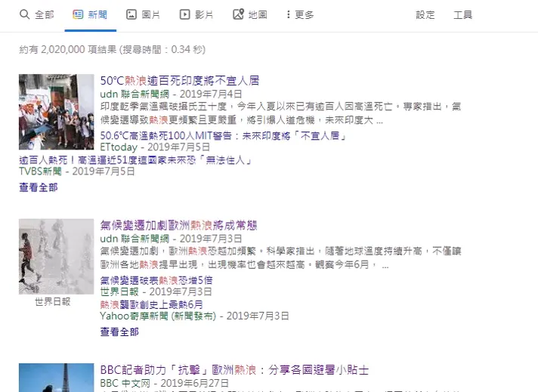Click source text TVBS新聞 - 2019年7月5日
Image resolution: width=538 pixels, height=392 pixels.
(77, 171)
